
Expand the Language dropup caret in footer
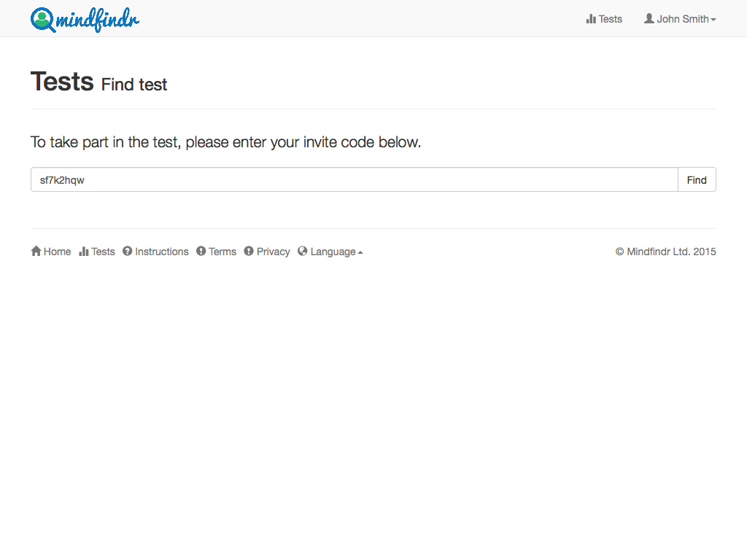pyautogui.click(x=360, y=252)
